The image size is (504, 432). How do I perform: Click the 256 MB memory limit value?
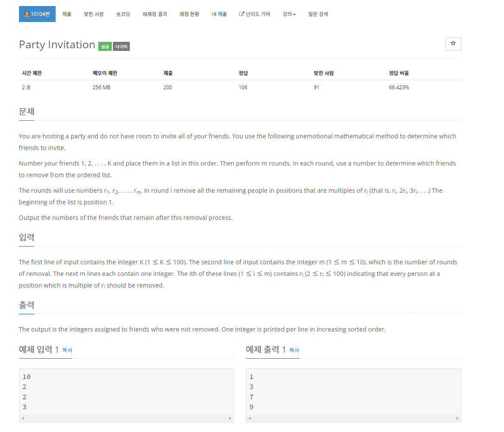tap(102, 88)
